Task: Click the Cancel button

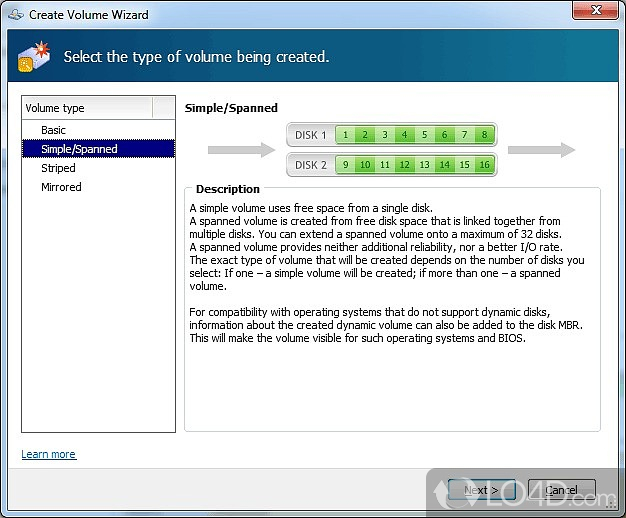Action: tap(561, 490)
